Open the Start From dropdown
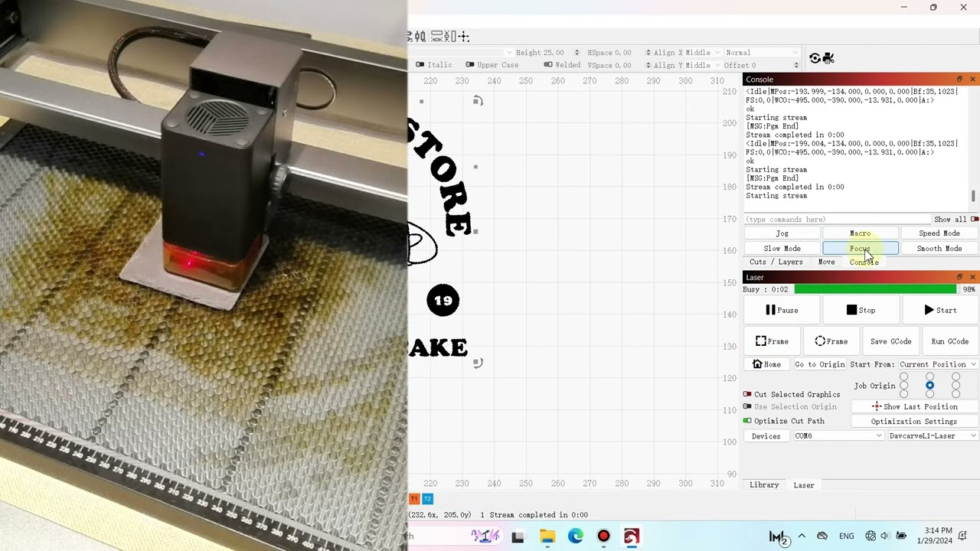Viewport: 980px width, 551px height. pyautogui.click(x=937, y=364)
